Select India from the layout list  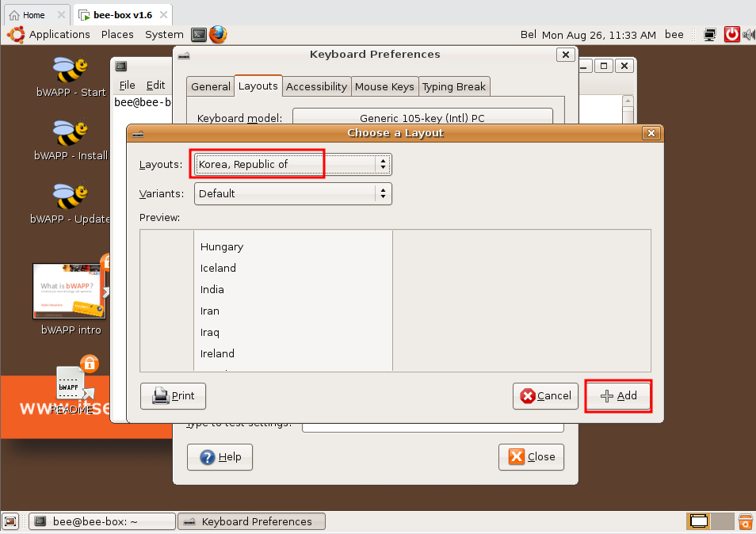click(x=212, y=290)
